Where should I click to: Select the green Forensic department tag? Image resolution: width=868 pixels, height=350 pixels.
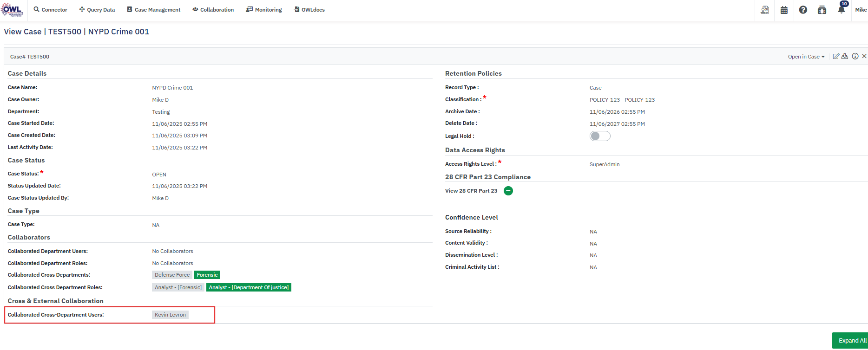(207, 275)
